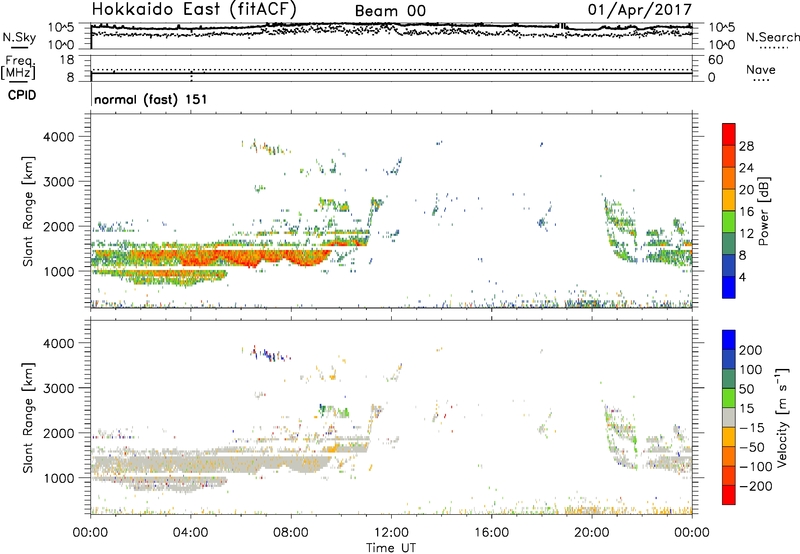Click the '28' power colorbar tick
Screen dimensions: 800x554
pyautogui.click(x=746, y=146)
